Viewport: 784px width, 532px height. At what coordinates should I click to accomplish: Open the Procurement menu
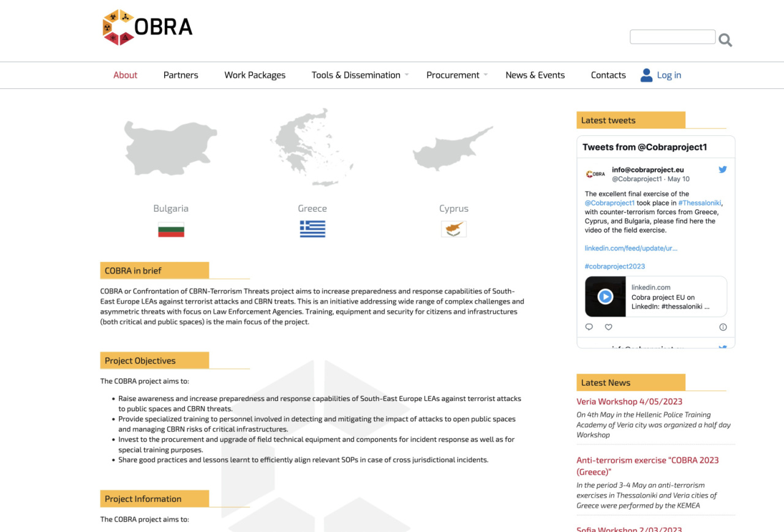point(453,75)
